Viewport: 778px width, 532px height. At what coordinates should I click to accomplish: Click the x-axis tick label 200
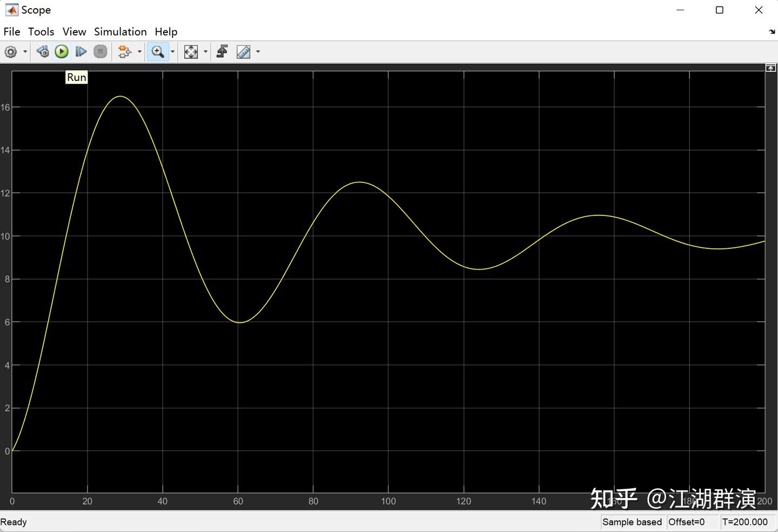764,501
